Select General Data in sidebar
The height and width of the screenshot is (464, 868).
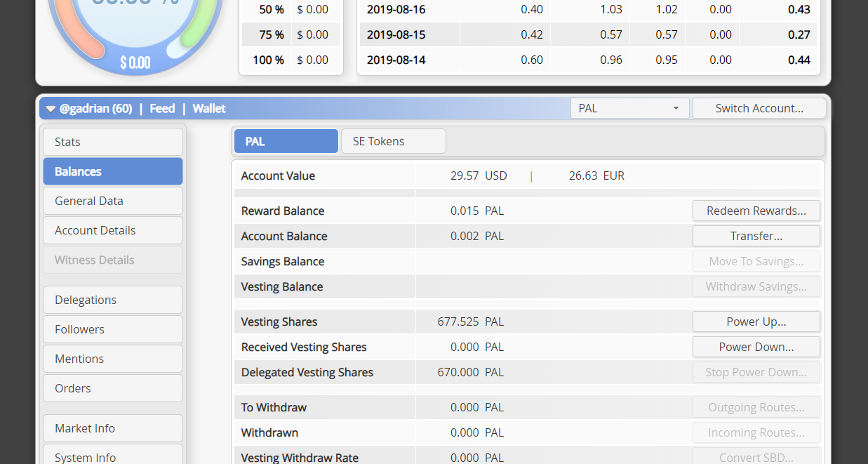click(x=112, y=201)
